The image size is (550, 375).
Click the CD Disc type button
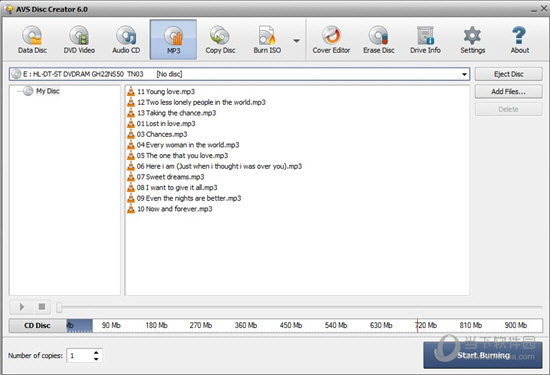point(37,326)
